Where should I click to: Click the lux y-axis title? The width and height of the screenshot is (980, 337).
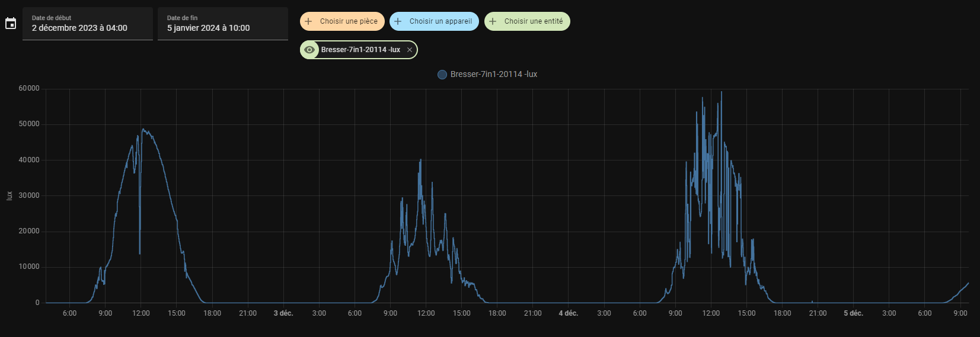pos(9,195)
